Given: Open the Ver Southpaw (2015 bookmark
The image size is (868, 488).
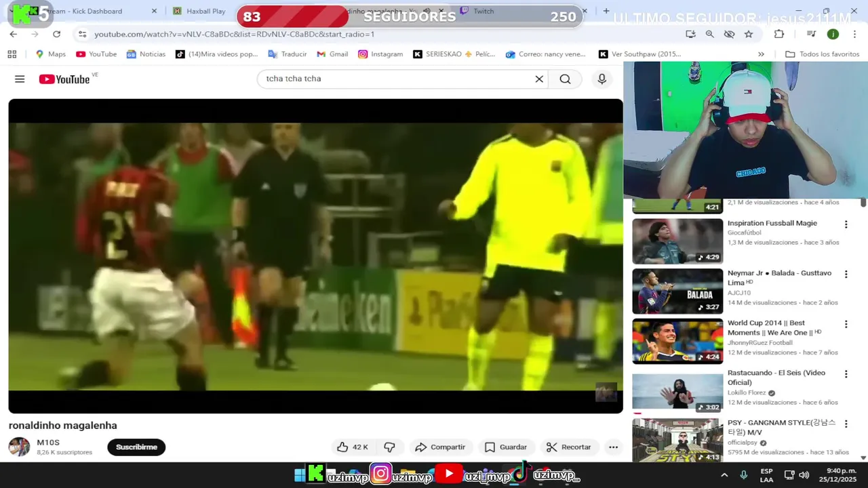Looking at the screenshot, I should [x=639, y=54].
